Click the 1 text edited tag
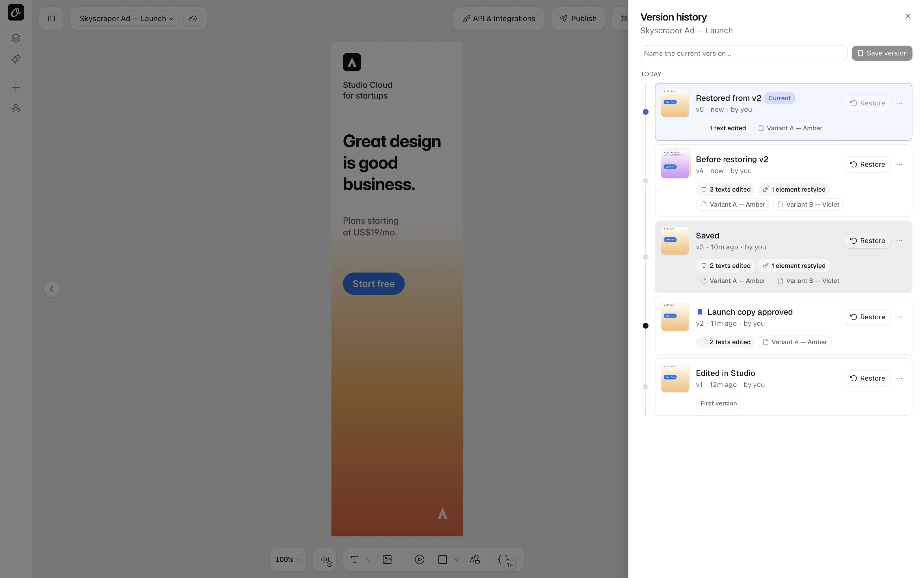The height and width of the screenshot is (578, 924). (x=724, y=128)
